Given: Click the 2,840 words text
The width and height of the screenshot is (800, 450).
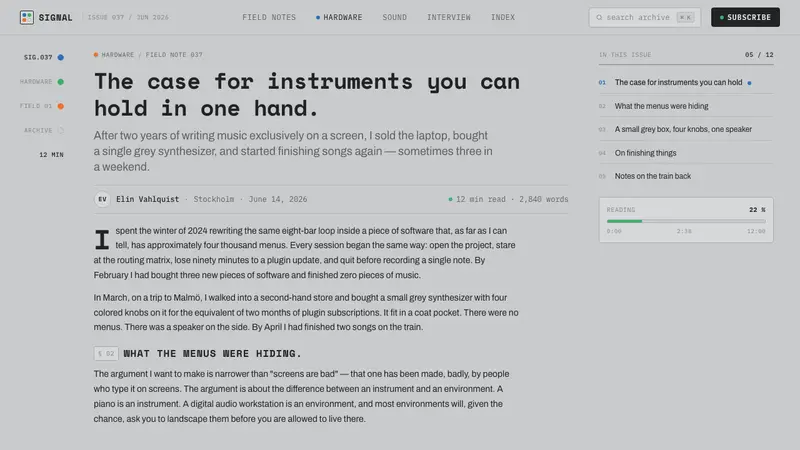Looking at the screenshot, I should (543, 199).
